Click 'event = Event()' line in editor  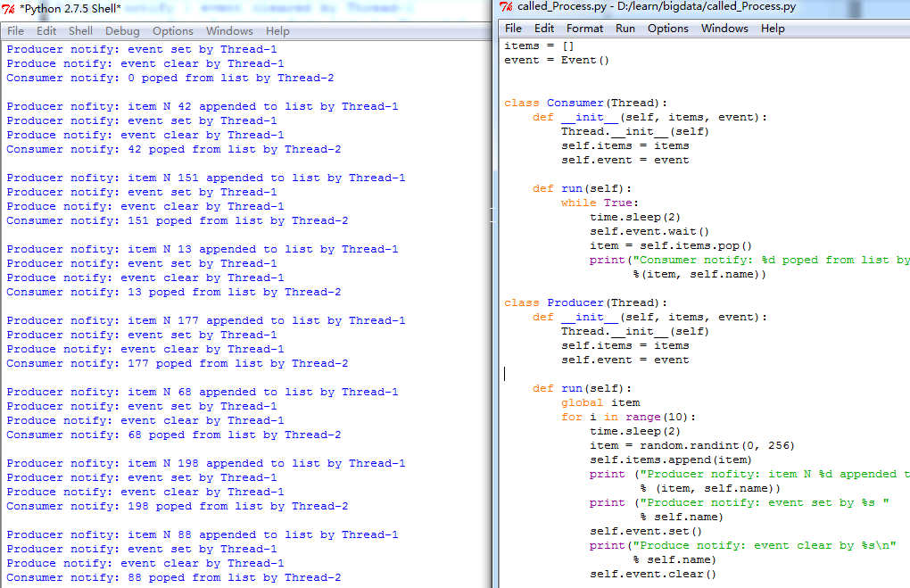(x=557, y=60)
